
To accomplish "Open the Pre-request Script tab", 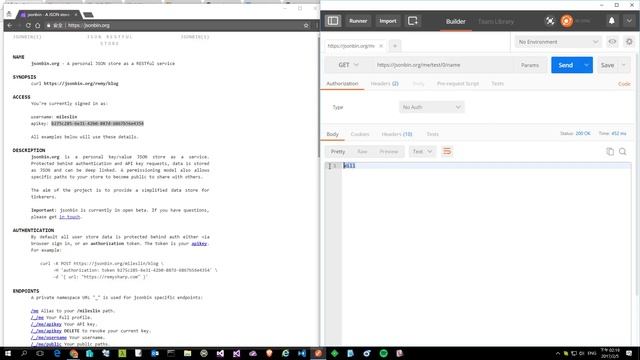I will [458, 83].
